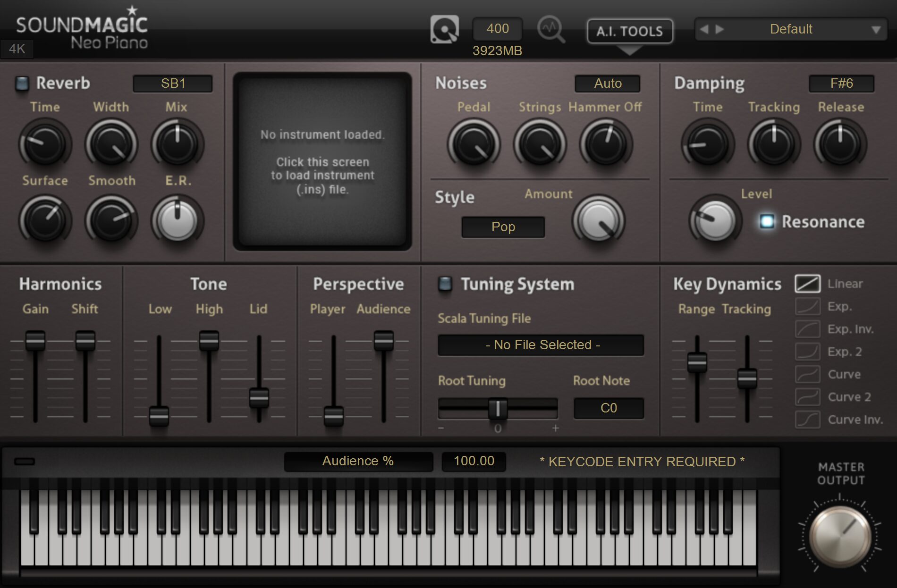
Task: Click the Perspective Audience fader
Action: coord(384,341)
